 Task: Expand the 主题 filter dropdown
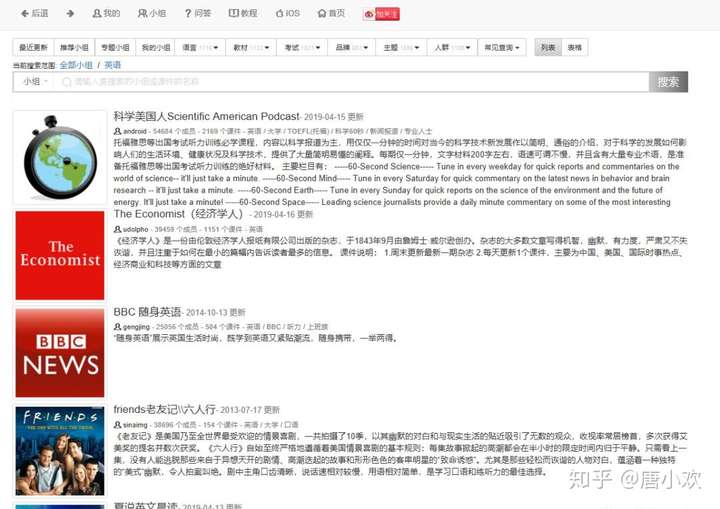coord(401,47)
